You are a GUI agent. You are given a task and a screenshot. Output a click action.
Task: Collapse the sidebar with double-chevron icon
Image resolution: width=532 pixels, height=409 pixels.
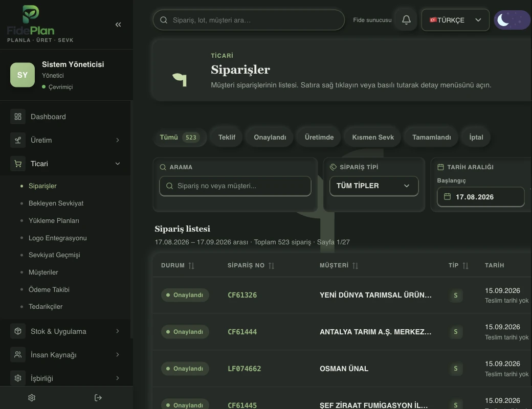tap(118, 25)
